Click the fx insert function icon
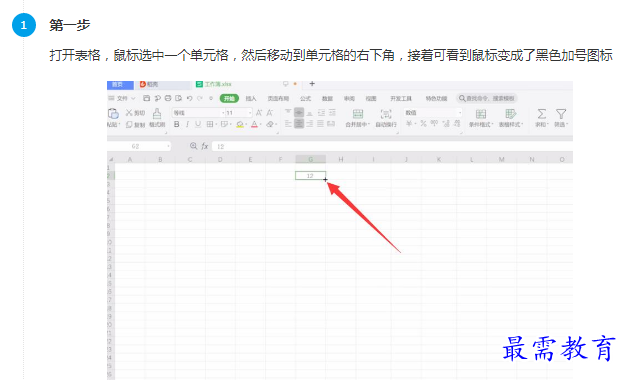The width and height of the screenshot is (624, 380). coord(205,146)
